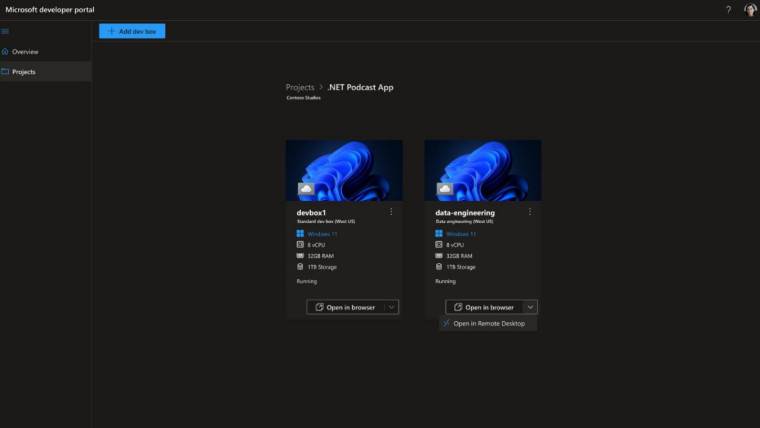Toggle the hamburger navigation menu

[x=5, y=31]
